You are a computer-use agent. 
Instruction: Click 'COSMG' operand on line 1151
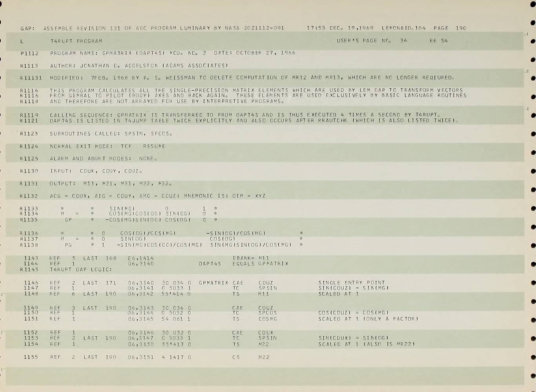268,319
